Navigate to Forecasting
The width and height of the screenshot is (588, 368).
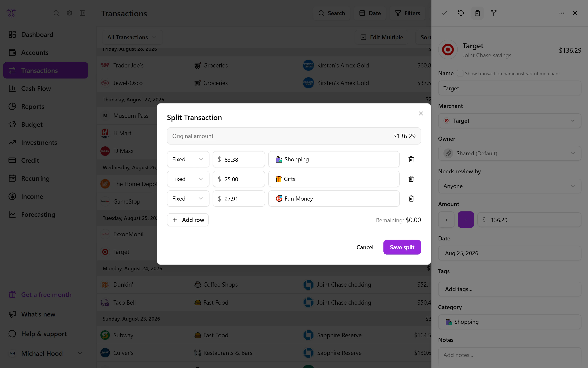click(46, 214)
